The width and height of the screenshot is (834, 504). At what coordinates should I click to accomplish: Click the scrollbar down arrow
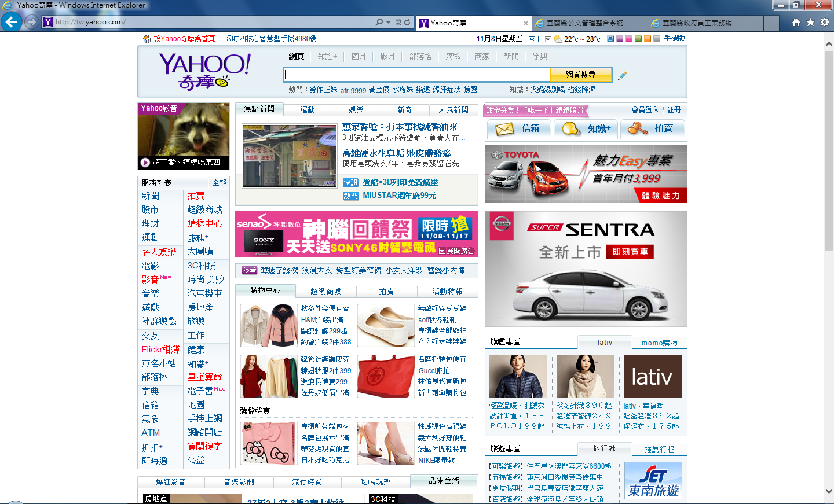829,491
